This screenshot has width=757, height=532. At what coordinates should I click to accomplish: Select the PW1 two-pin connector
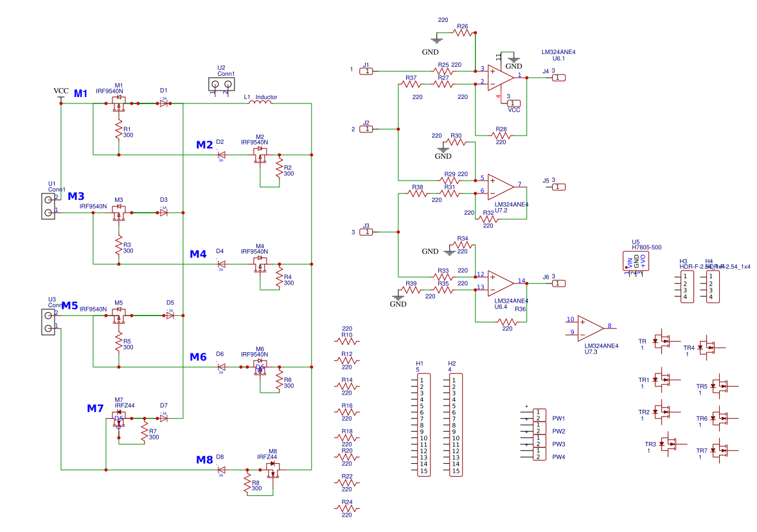[539, 415]
